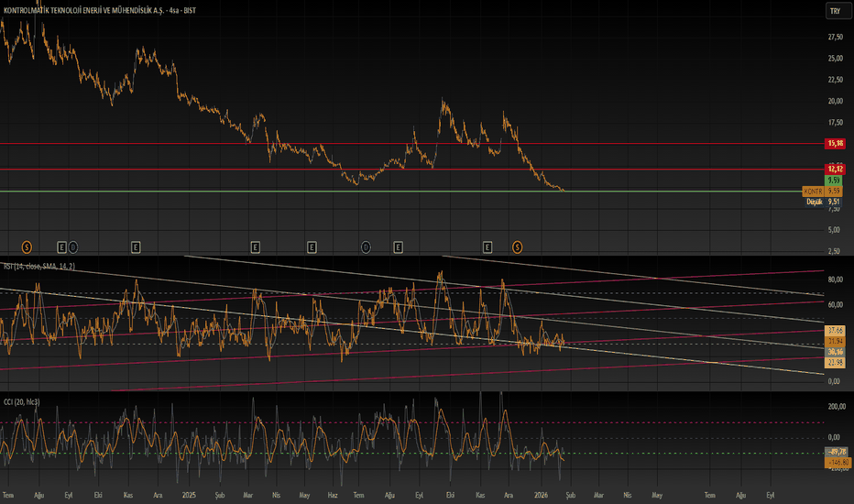
Task: Click the KONTROLMATİK symbol title
Action: point(82,10)
